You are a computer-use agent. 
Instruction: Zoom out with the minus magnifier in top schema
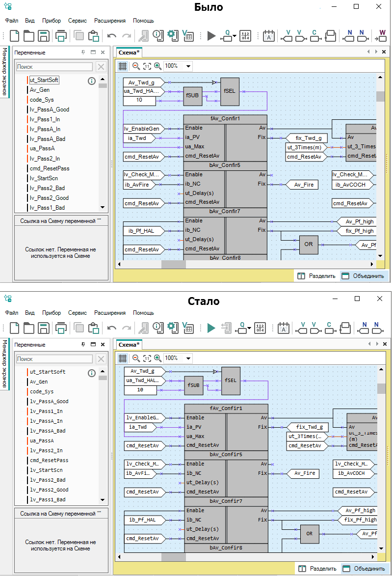136,66
